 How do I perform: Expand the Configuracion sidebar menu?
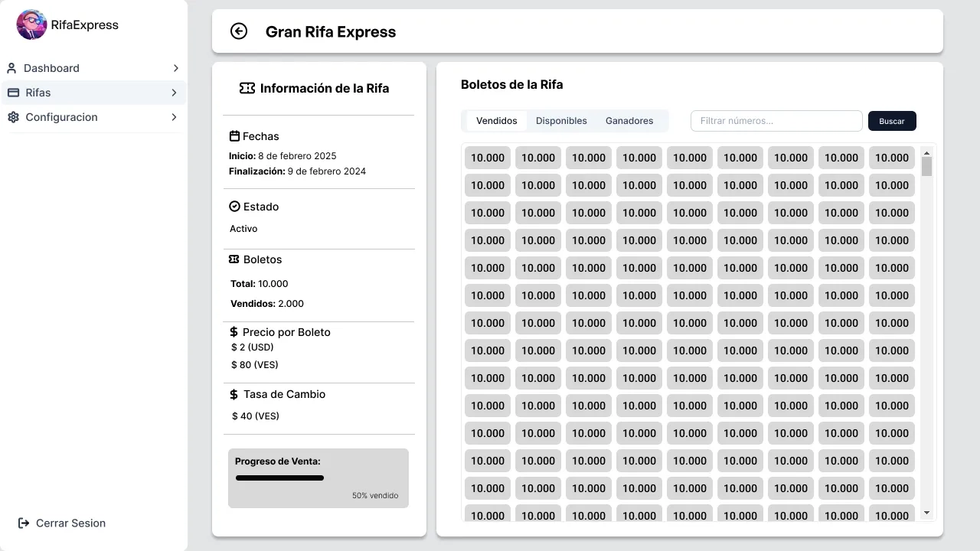tap(175, 117)
